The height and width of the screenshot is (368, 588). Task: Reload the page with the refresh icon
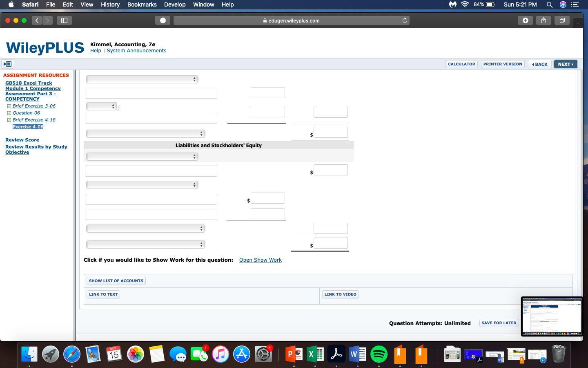click(405, 20)
